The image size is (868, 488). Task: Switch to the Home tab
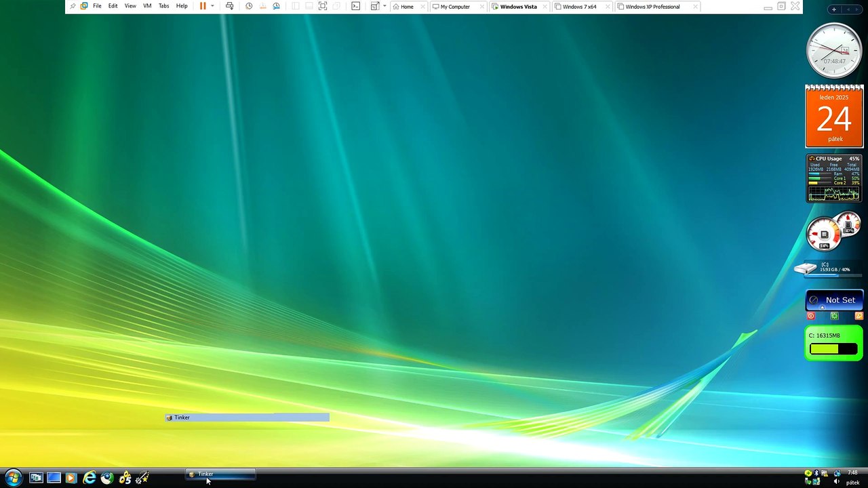[x=407, y=7]
